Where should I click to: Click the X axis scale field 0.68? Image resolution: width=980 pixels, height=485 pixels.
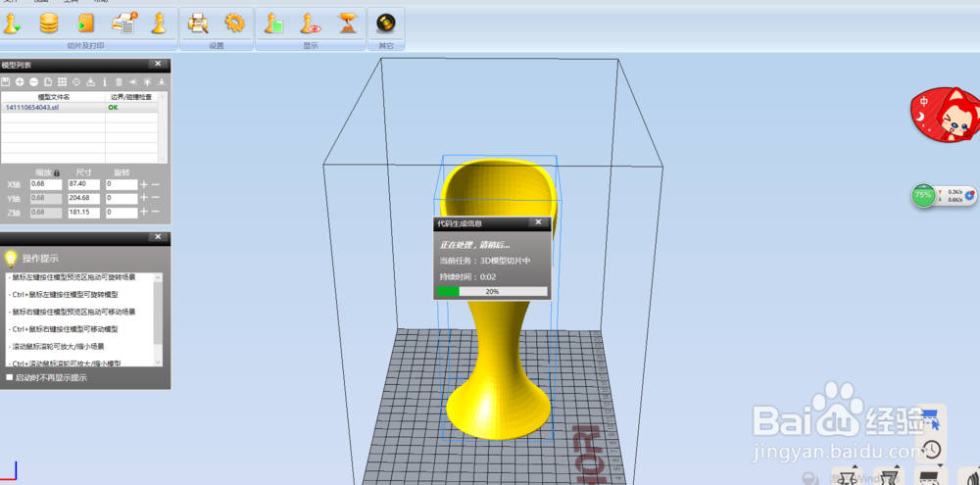pos(46,185)
